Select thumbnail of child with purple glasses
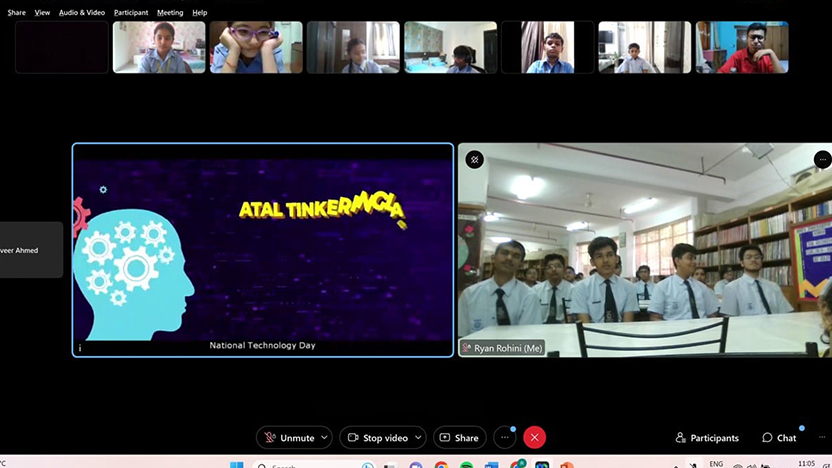832x468 pixels. point(256,47)
